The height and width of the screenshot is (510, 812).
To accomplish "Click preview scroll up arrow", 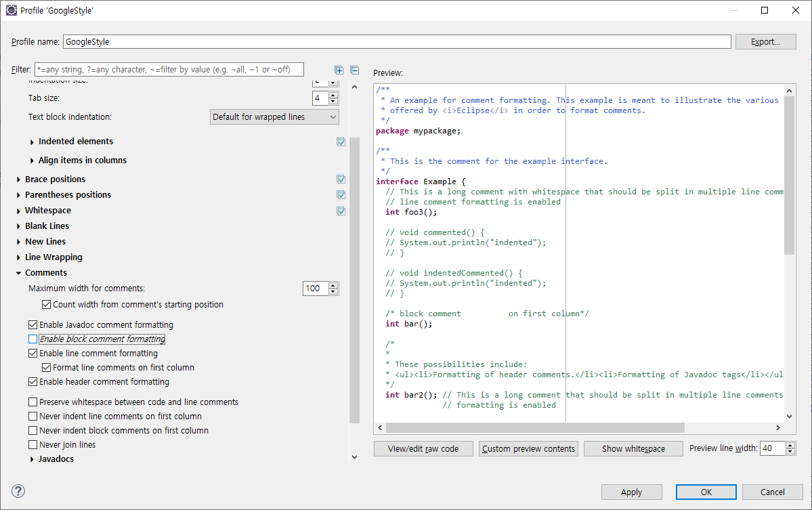I will point(789,91).
